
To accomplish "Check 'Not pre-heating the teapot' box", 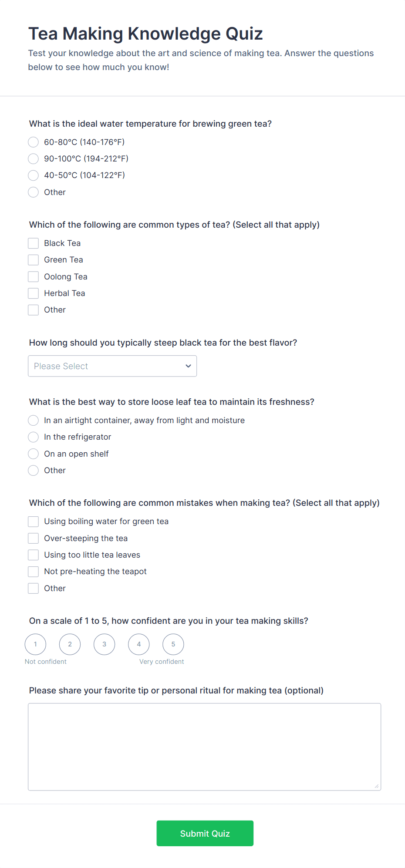I will (34, 572).
